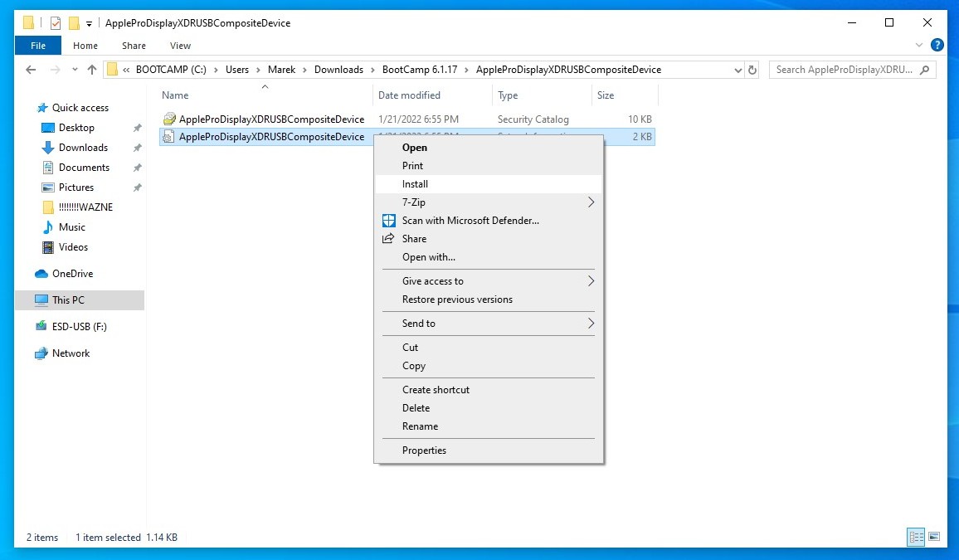Switch to the Home ribbon tab
The image size is (959, 560).
tap(85, 46)
